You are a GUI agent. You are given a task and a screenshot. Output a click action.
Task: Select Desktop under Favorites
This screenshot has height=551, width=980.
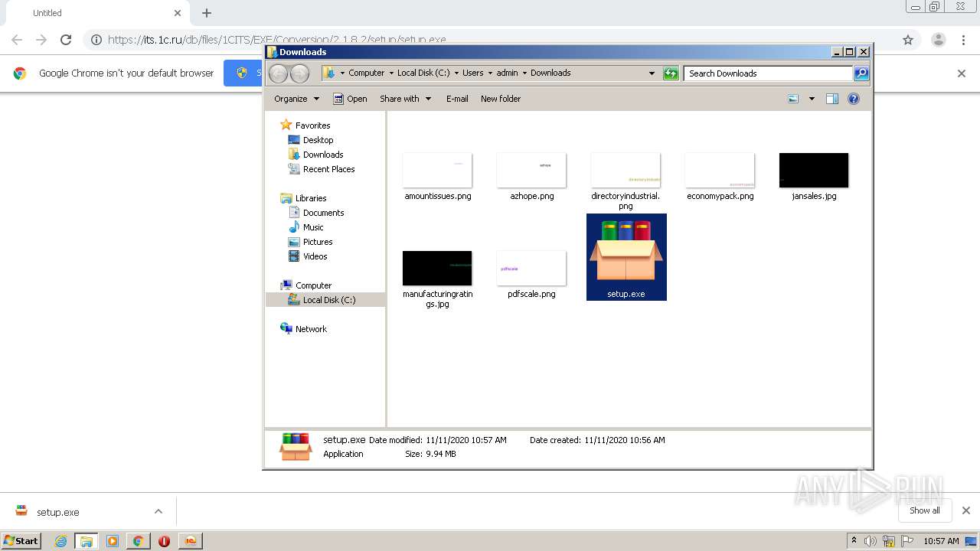tap(318, 140)
